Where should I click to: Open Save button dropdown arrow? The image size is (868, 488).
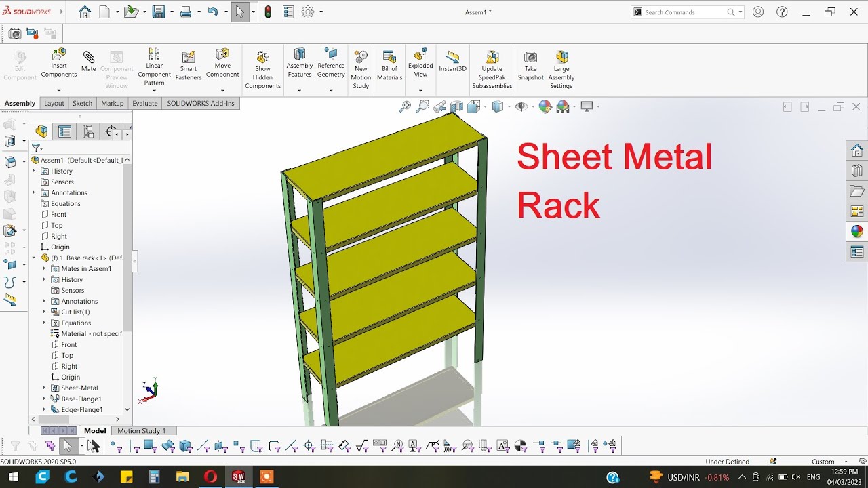[171, 12]
